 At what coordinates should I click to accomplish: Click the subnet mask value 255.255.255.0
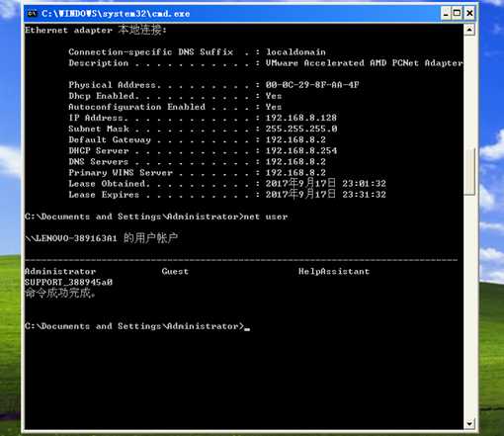(x=301, y=129)
